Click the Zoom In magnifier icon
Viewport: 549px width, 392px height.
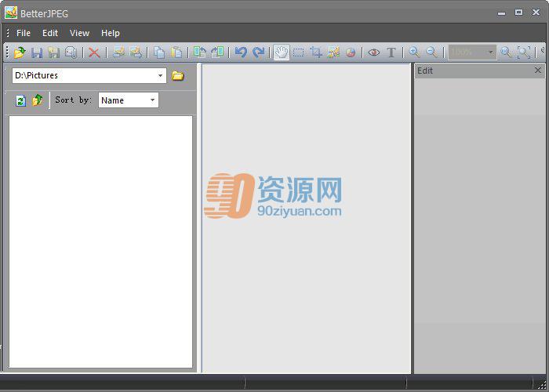415,53
